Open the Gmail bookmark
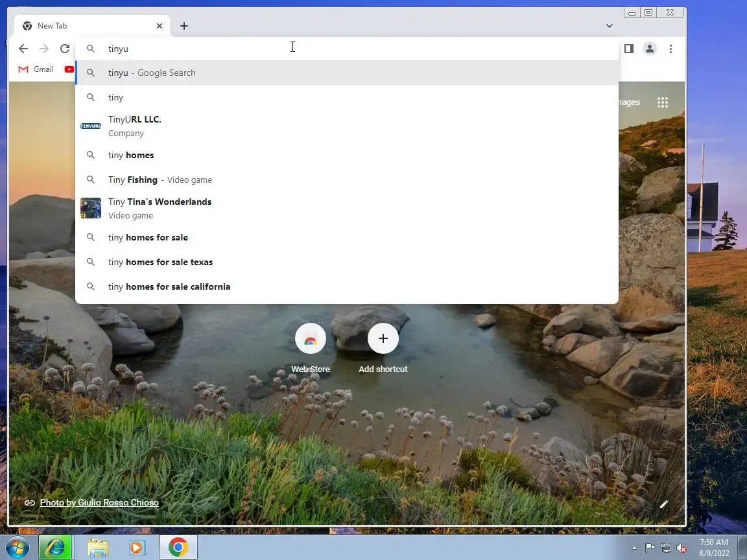747x560 pixels. 36,69
